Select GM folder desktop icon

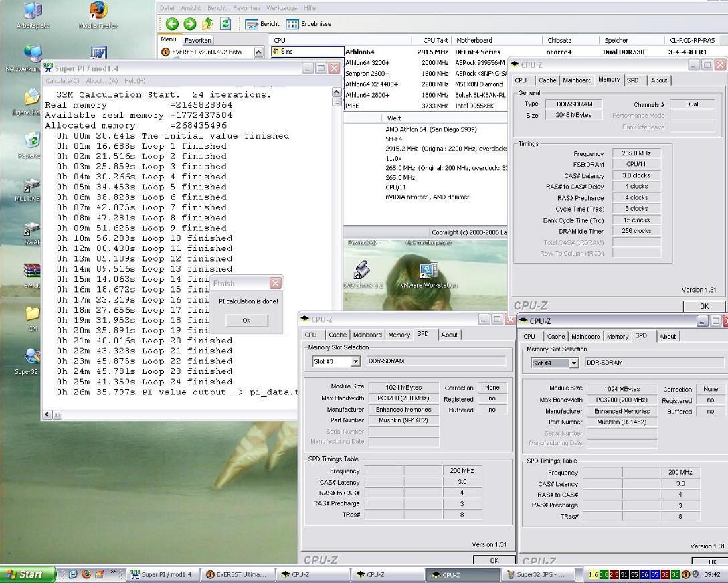[x=33, y=319]
